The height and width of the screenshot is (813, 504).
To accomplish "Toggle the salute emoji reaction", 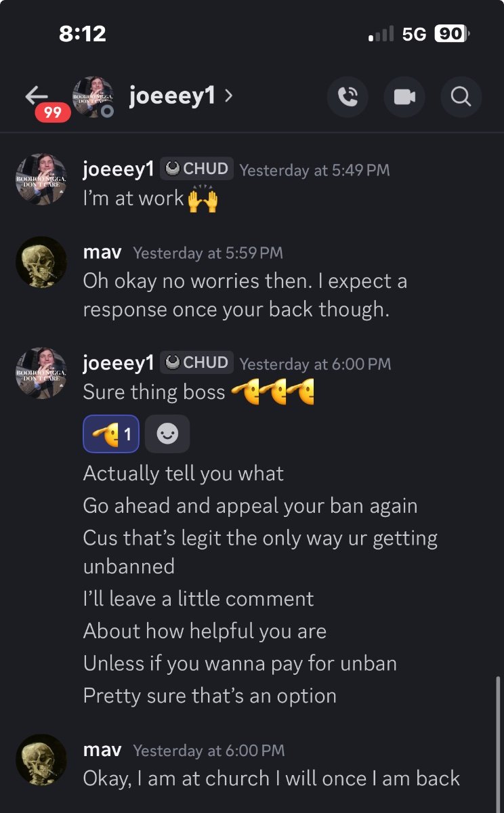I will (x=111, y=434).
